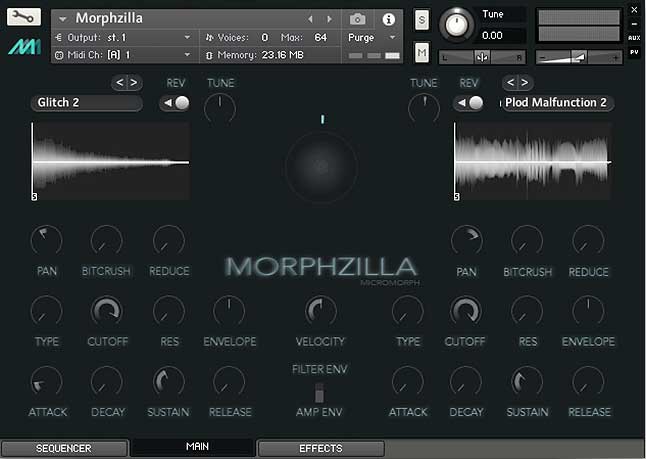Viewport: 646px width, 459px height.
Task: Click the teal MM logo icon
Action: (24, 47)
